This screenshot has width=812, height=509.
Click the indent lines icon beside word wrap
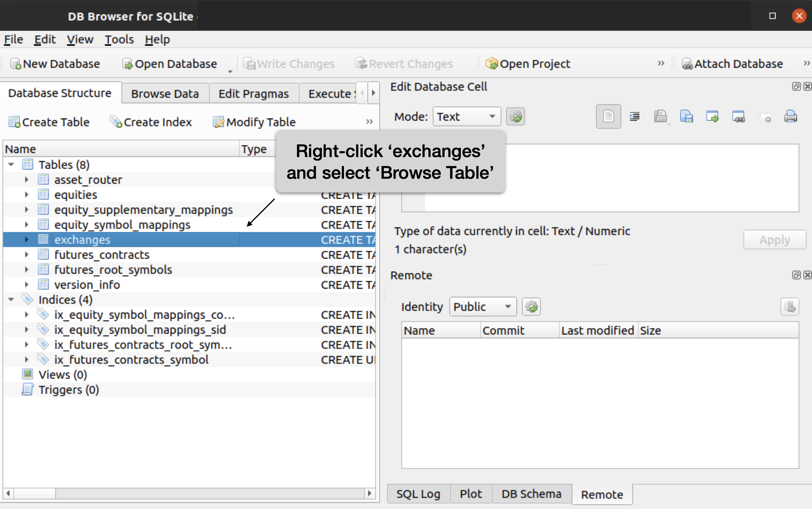click(x=634, y=116)
